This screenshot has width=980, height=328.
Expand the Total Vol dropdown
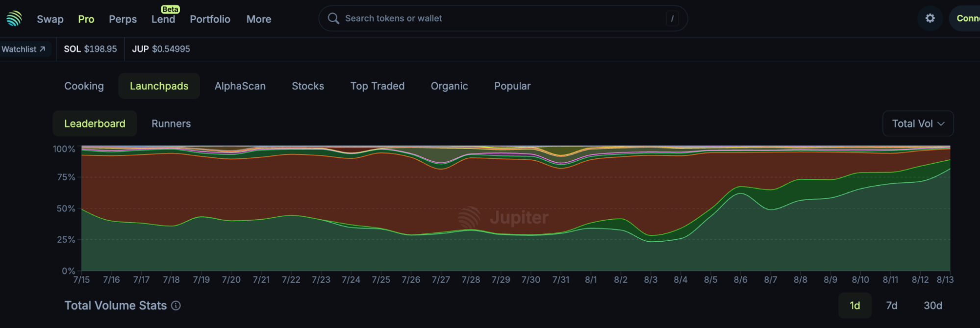(918, 124)
